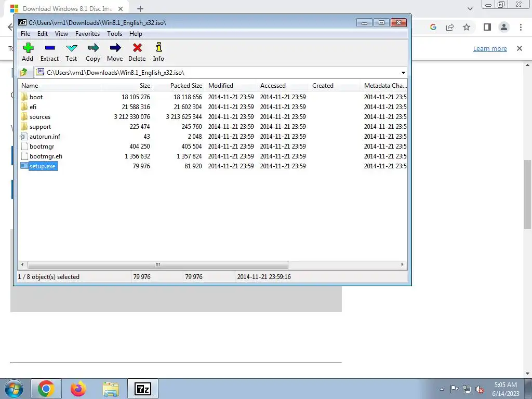532x399 pixels.
Task: Click status bar text '1 / 8 object(s) selected'
Action: 48,277
